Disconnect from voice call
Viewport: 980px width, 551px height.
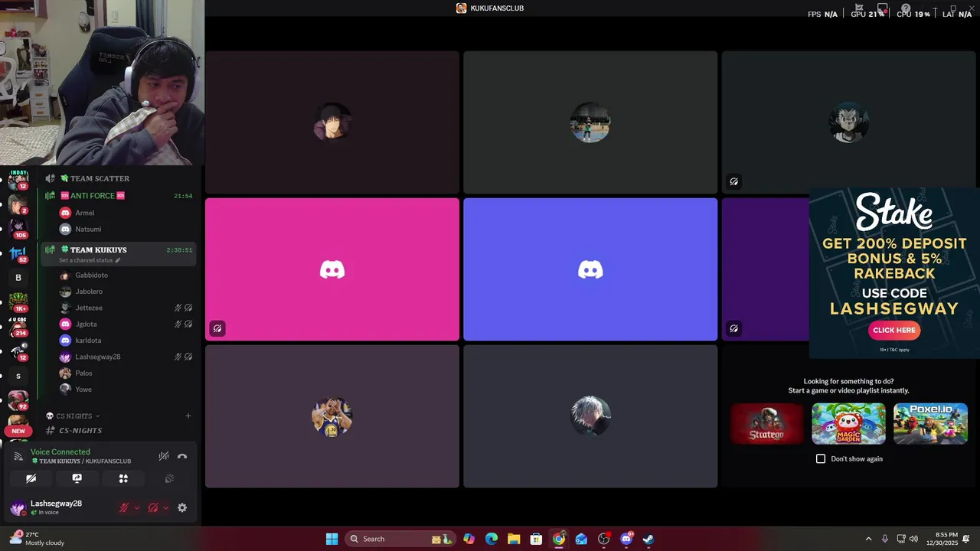[x=181, y=456]
